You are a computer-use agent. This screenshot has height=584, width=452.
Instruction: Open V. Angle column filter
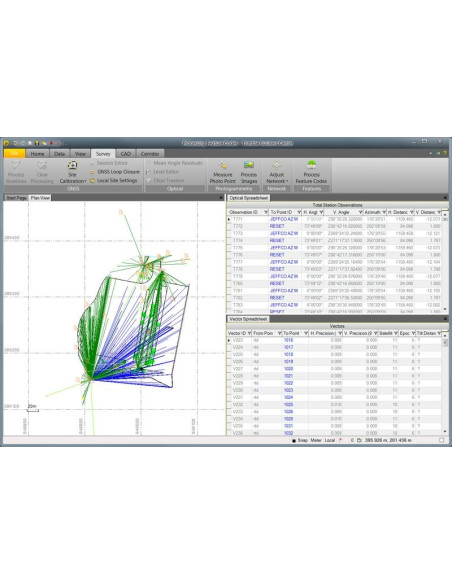360,212
